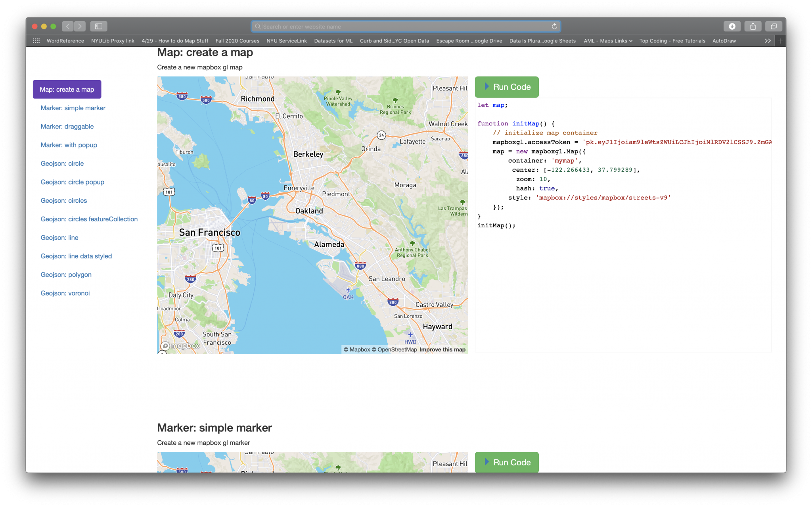Open the Datasets for ML bookmark
The image size is (812, 507).
point(333,40)
